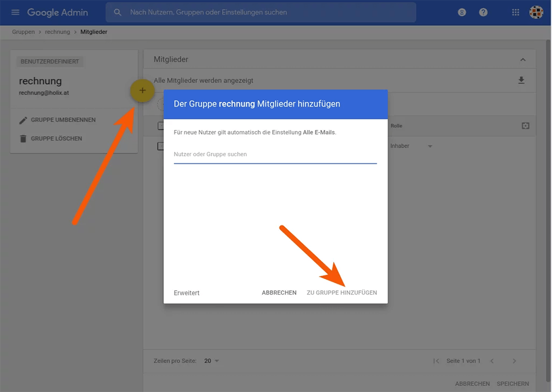Viewport: 552px width, 392px height.
Task: Open the rechnung breadcrumb entry
Action: click(x=57, y=32)
